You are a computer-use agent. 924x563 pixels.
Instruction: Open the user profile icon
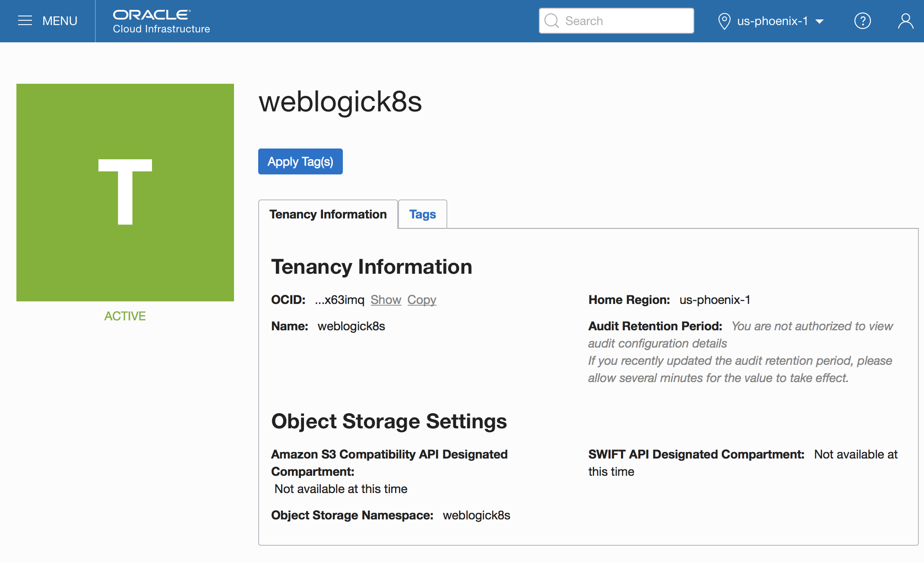pos(905,21)
